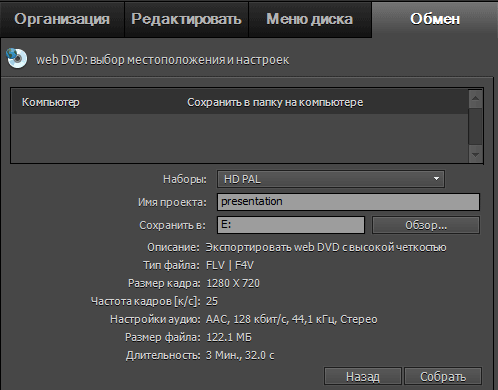Click the 'FLV | F4V' file type value

(230, 265)
